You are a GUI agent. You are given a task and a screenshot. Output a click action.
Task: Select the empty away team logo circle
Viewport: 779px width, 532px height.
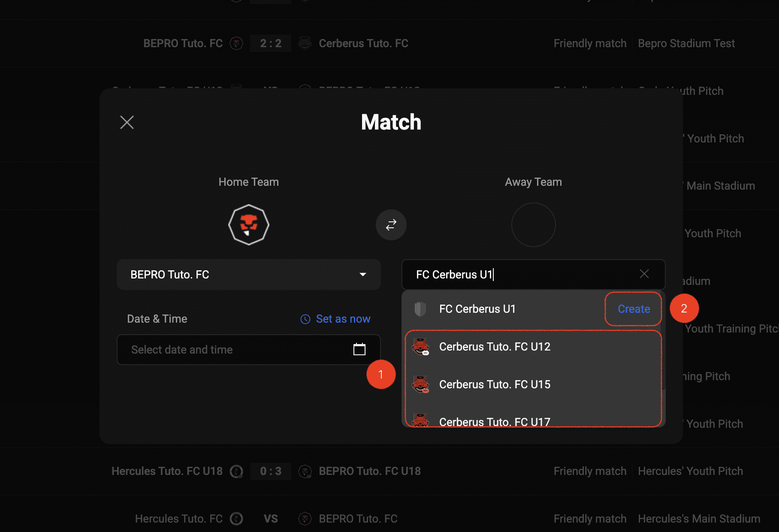534,225
